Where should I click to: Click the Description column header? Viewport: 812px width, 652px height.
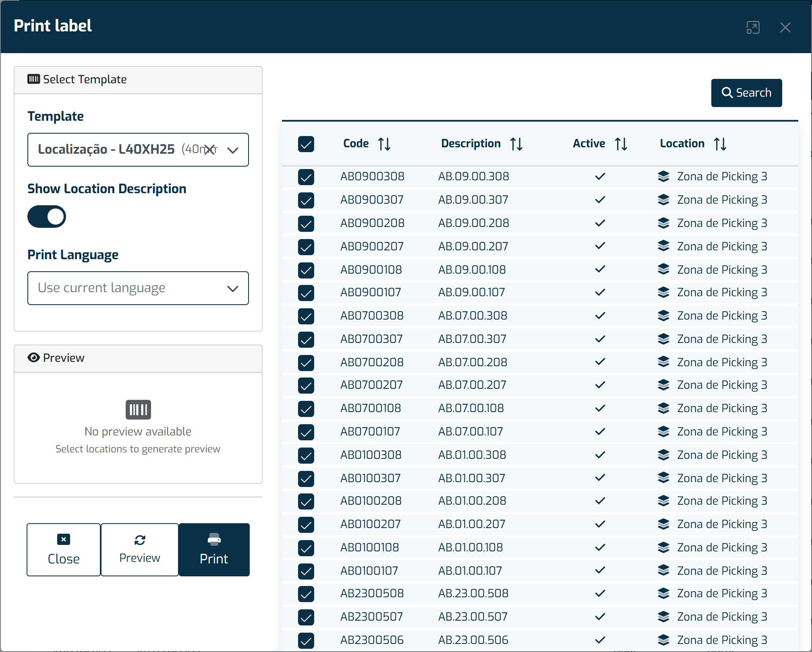click(471, 144)
